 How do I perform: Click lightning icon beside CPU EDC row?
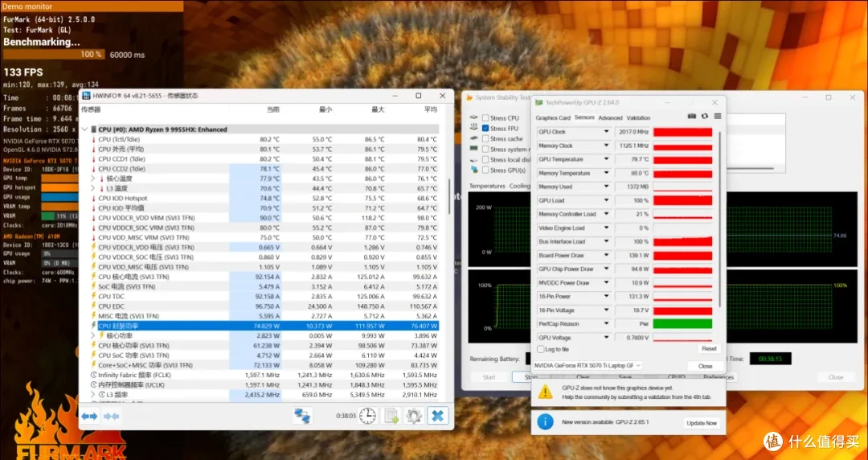(x=93, y=306)
